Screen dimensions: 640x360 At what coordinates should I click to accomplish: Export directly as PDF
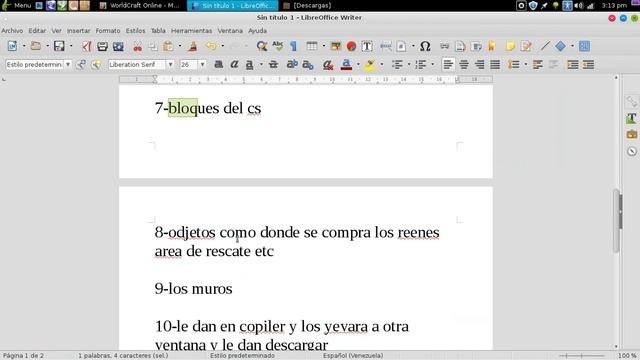click(x=87, y=46)
